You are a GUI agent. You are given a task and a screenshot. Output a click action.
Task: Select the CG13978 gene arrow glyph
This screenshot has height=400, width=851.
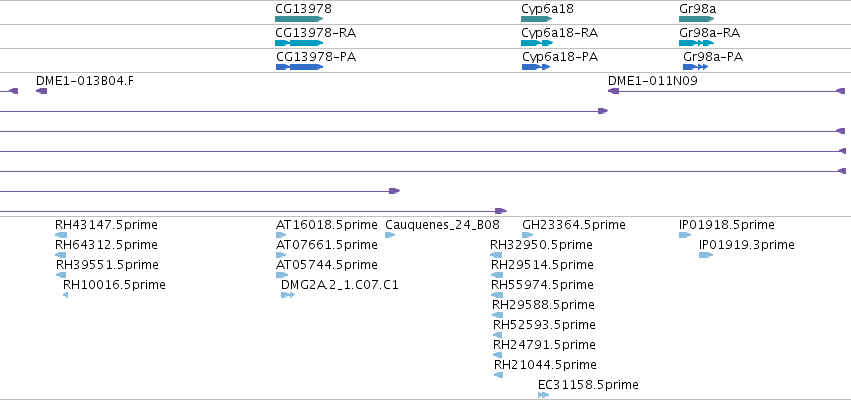tap(299, 19)
